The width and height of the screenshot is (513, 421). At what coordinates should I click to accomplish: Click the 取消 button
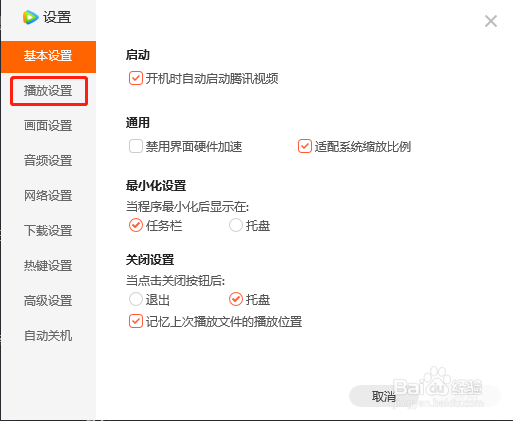point(383,396)
